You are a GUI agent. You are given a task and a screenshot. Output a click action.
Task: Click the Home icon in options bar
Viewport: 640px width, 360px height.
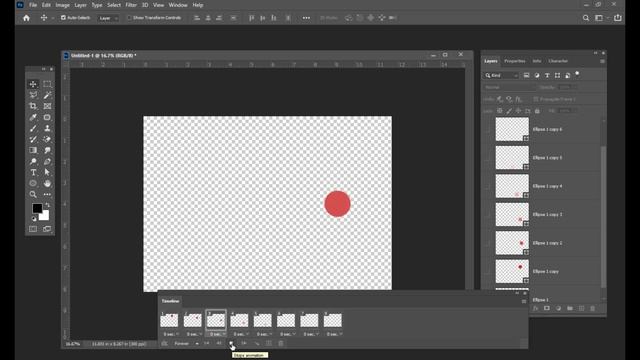(27, 18)
